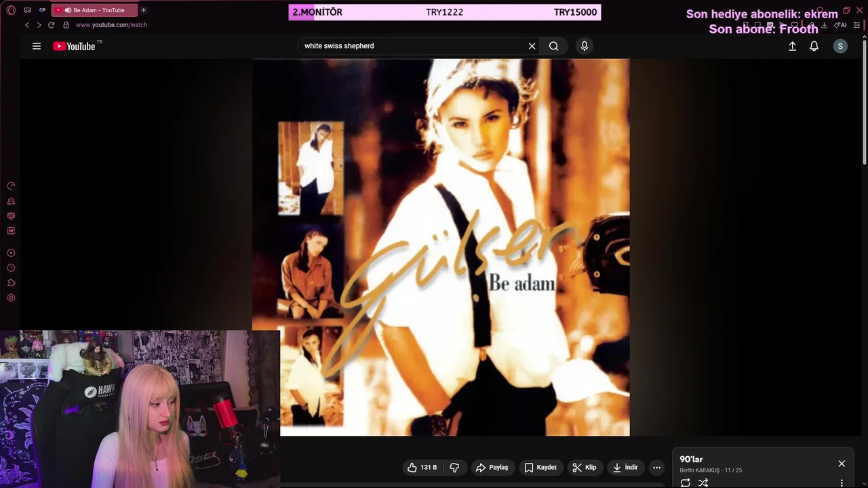The height and width of the screenshot is (488, 868).
Task: Open YouTube notifications bell
Action: pos(814,46)
